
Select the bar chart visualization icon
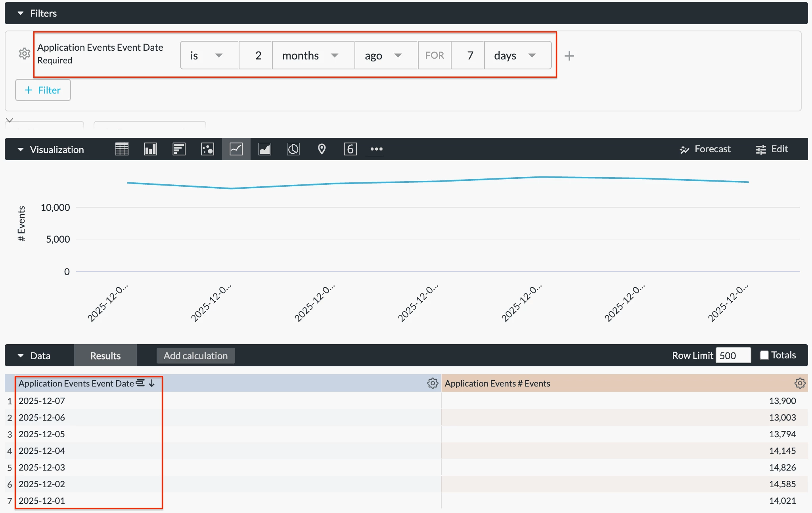coord(179,149)
